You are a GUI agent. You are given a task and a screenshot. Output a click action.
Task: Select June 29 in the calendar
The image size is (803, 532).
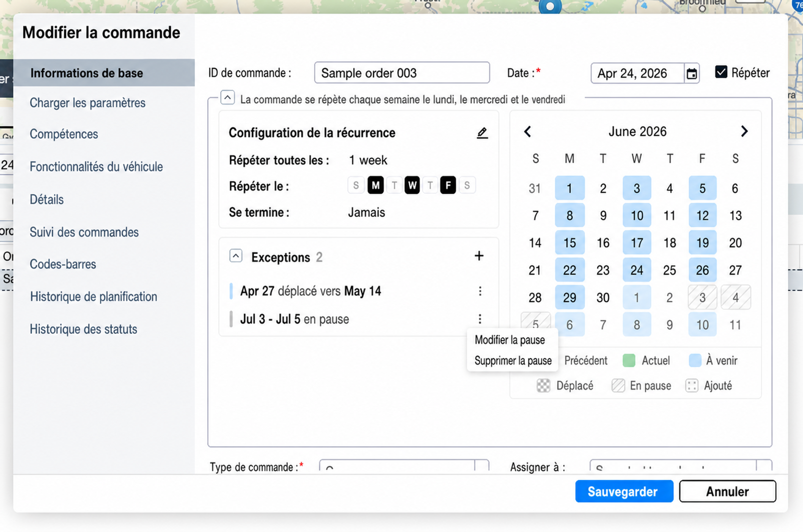click(569, 298)
